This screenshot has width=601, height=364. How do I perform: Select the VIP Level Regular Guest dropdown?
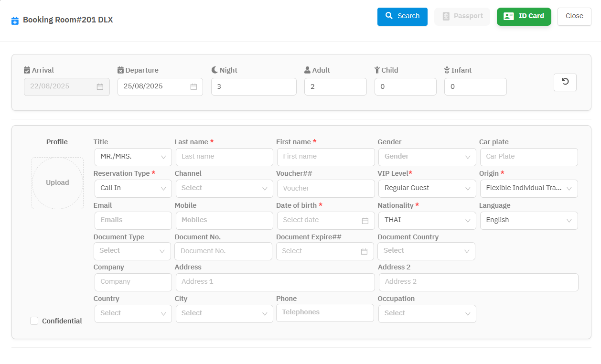pos(427,188)
